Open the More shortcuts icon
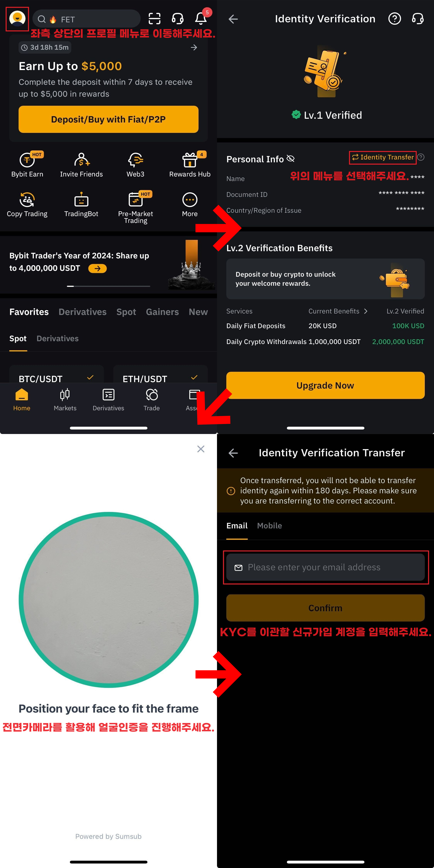The height and width of the screenshot is (868, 434). point(190,205)
